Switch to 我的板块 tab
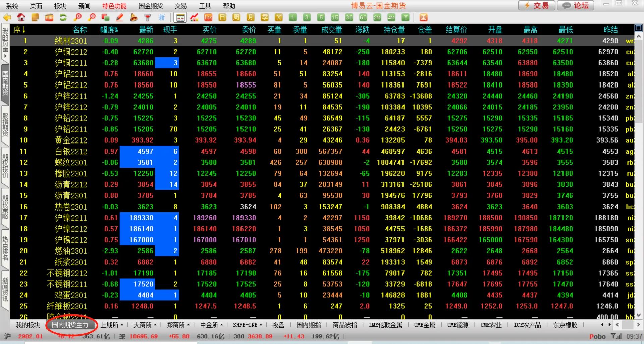The width and height of the screenshot is (644, 344). point(28,325)
